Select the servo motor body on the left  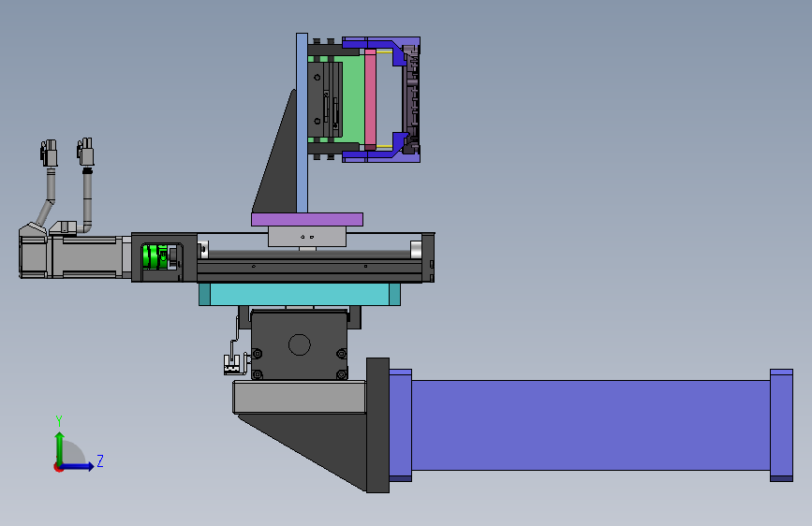point(88,257)
